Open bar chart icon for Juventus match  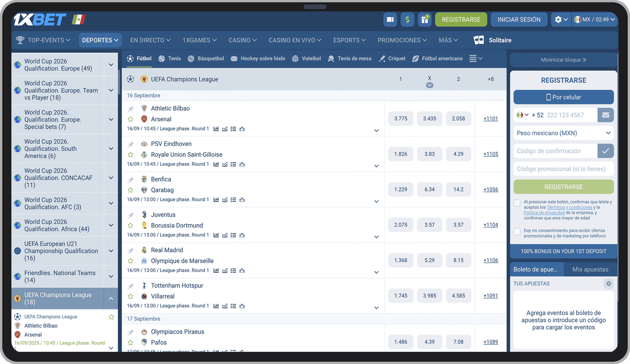pos(216,235)
